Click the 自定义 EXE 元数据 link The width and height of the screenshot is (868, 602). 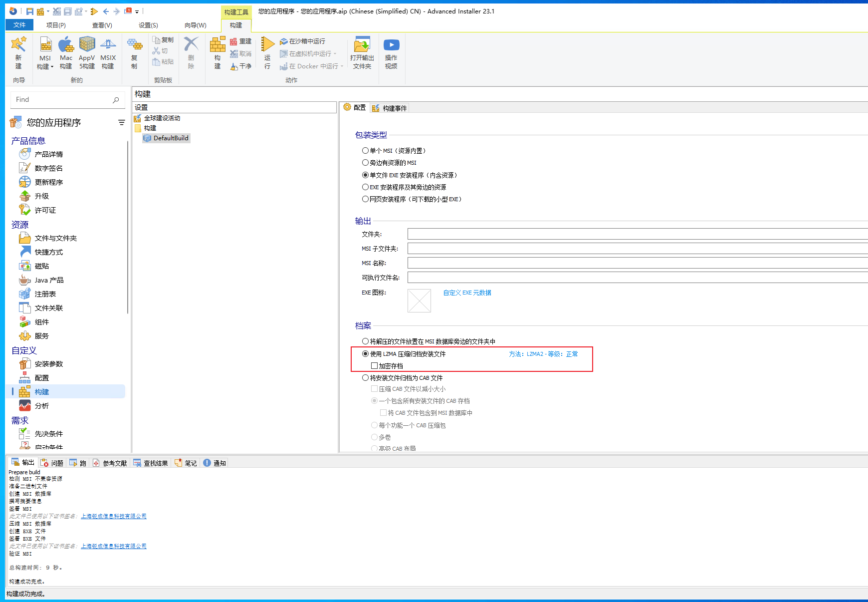pos(466,293)
